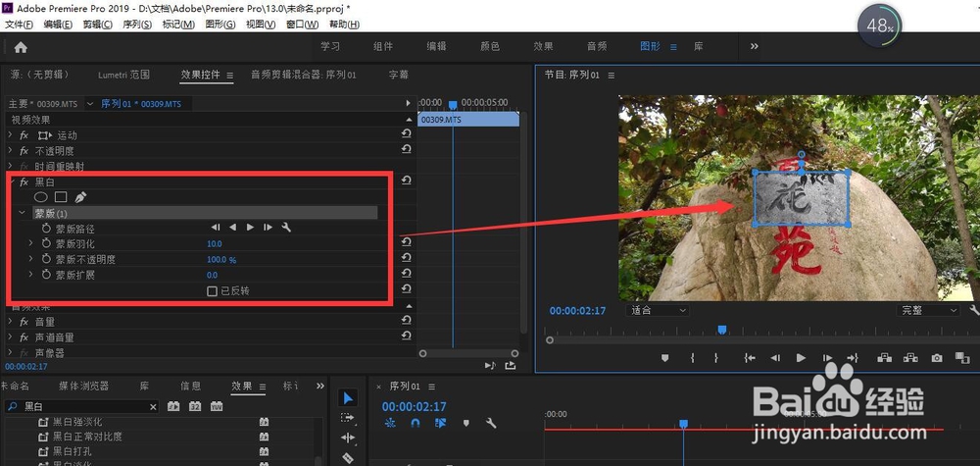This screenshot has height=466, width=980.
Task: Step back one frame in program monitor
Action: [775, 358]
